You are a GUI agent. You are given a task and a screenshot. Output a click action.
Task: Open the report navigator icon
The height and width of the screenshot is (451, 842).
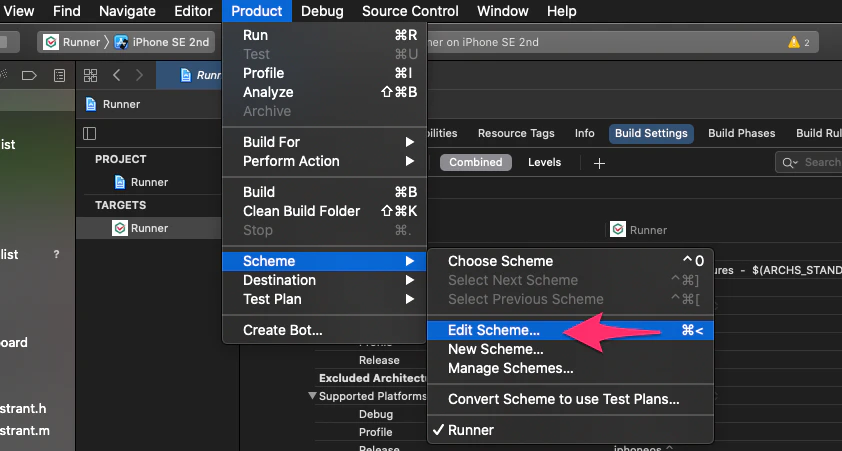pos(59,75)
